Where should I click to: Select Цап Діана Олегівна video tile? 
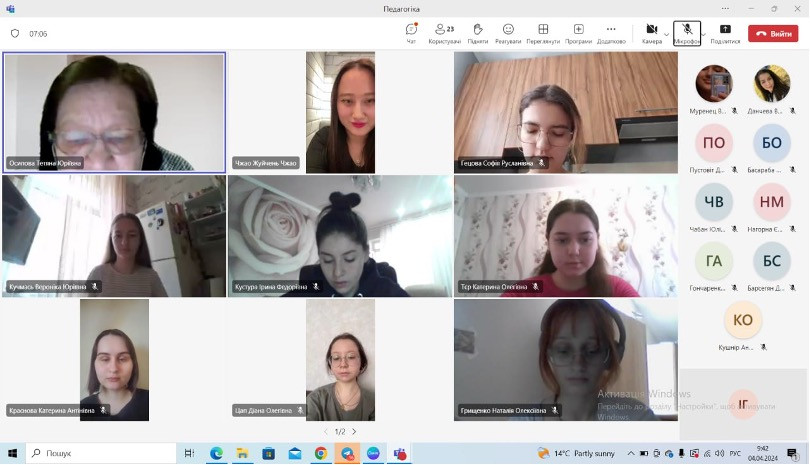tap(340, 360)
